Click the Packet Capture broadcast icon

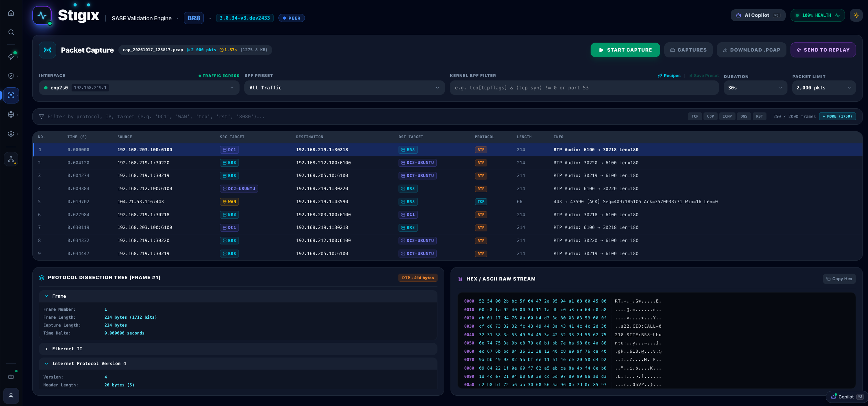[47, 50]
